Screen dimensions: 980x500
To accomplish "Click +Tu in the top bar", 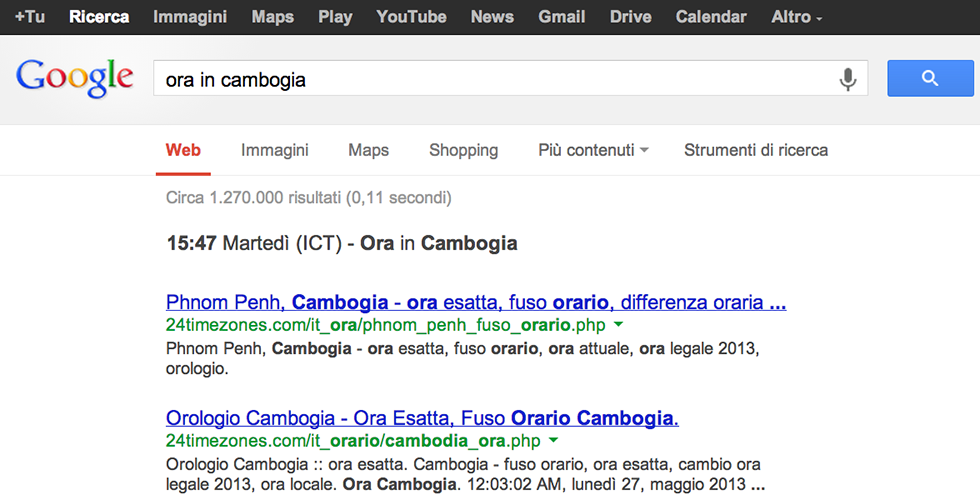I will pyautogui.click(x=30, y=17).
